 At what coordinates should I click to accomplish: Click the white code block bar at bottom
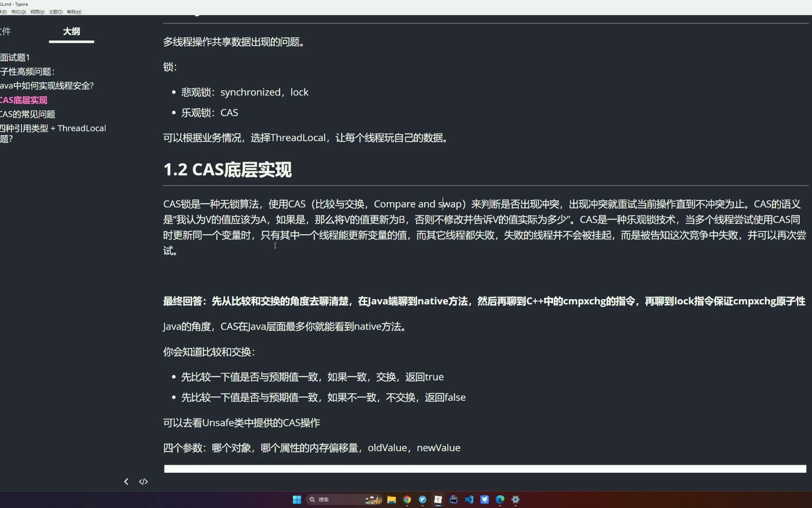point(485,469)
